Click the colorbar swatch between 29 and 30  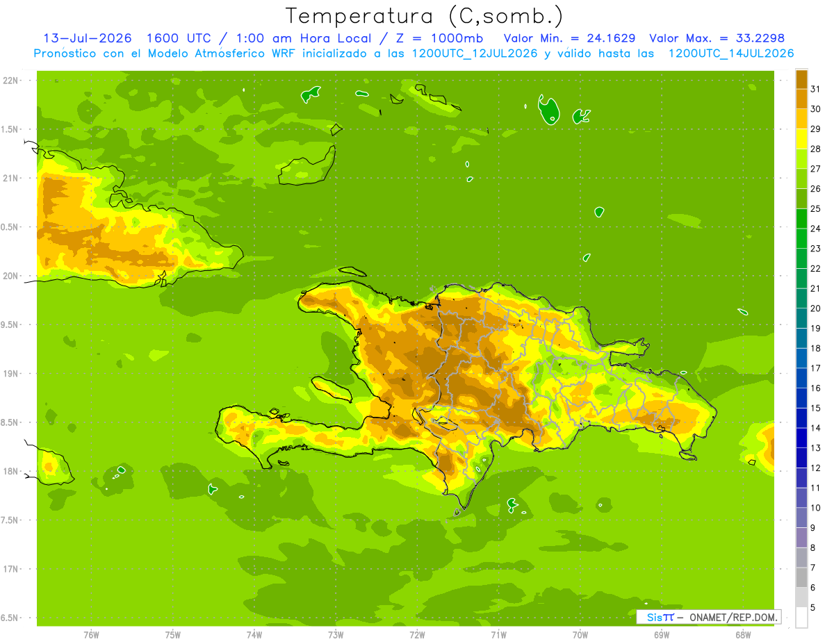[x=801, y=118]
